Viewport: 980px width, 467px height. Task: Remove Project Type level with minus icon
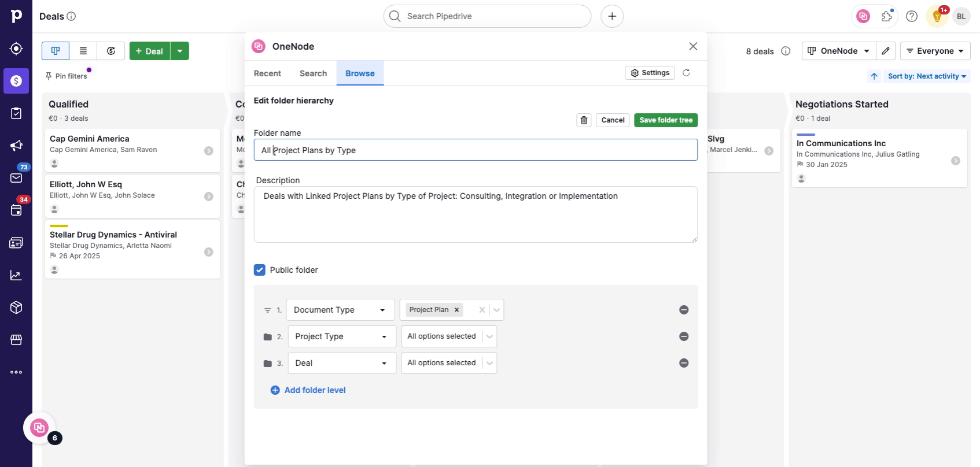click(684, 336)
